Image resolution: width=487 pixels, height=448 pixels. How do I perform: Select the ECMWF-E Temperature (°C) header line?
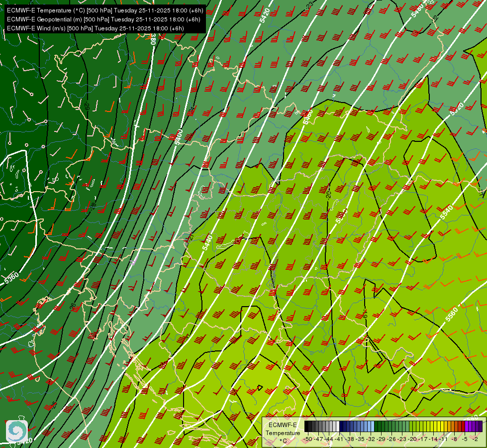click(105, 10)
